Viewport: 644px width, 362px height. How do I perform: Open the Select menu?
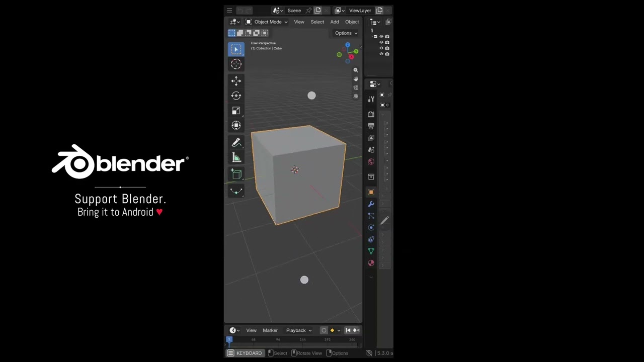(317, 22)
